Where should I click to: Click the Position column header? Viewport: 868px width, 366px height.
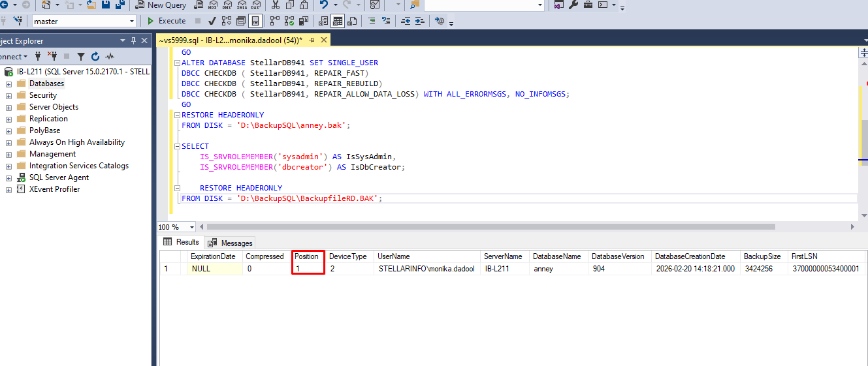pyautogui.click(x=308, y=256)
